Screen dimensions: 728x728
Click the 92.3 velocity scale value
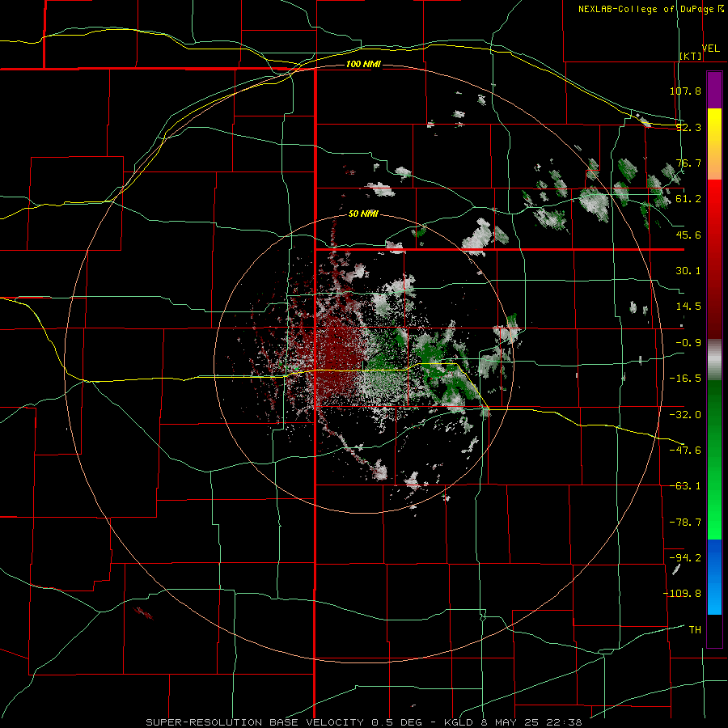[688, 127]
